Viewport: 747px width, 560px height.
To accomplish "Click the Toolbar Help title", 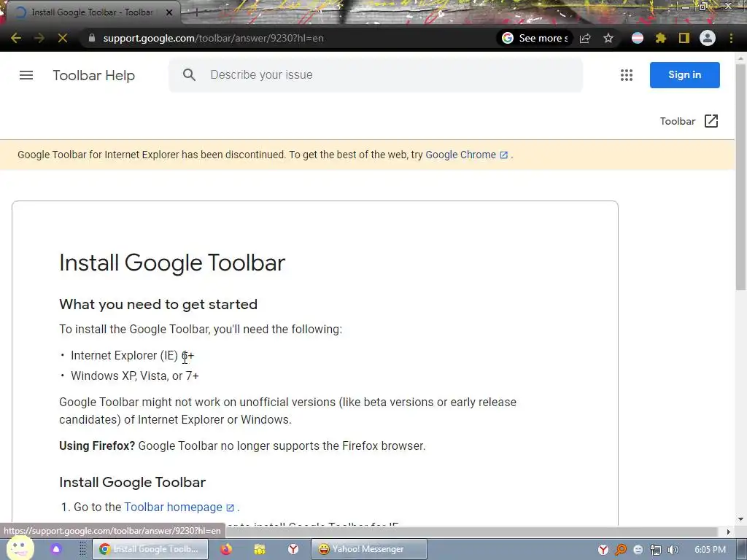I will point(94,75).
